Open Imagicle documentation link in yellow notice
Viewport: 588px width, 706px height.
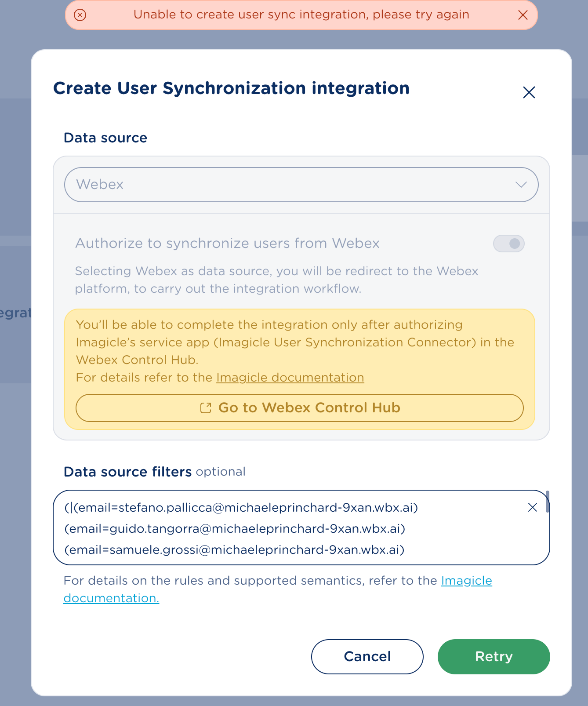point(290,378)
